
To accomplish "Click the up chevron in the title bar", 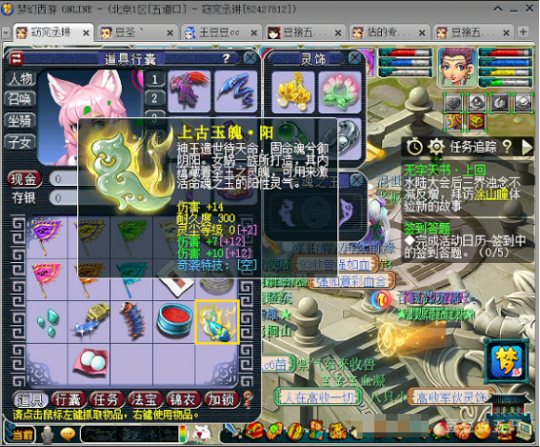I will (498, 9).
